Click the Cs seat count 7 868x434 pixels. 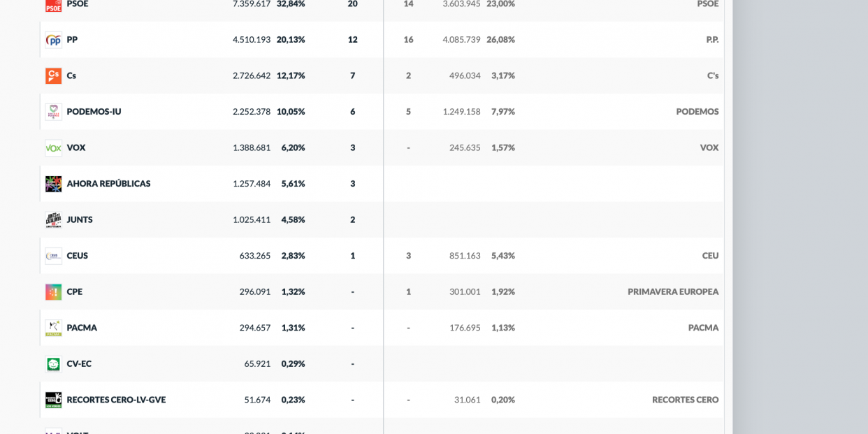[352, 75]
